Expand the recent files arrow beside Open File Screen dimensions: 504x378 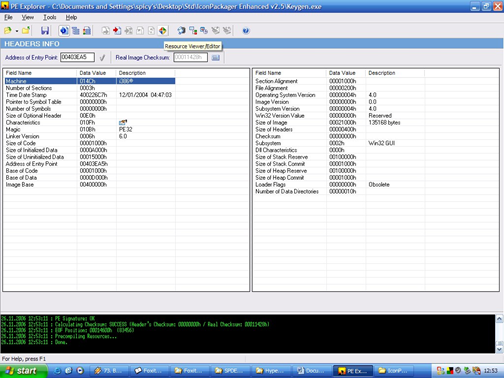[x=17, y=31]
